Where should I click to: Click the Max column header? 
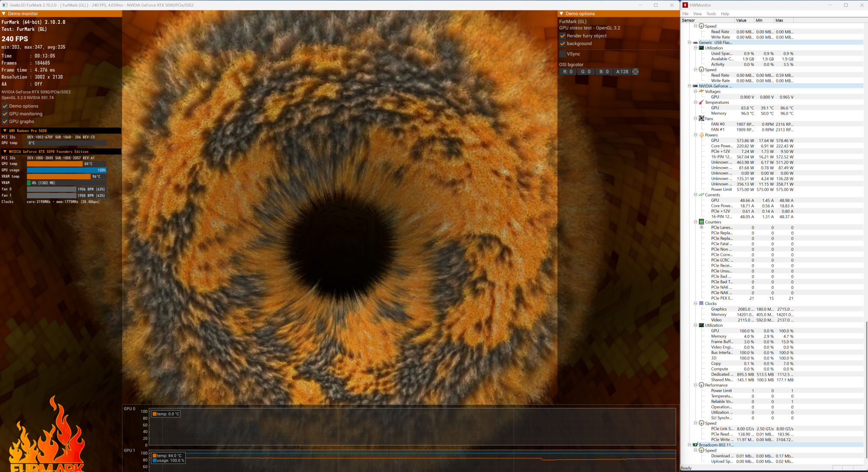point(779,20)
